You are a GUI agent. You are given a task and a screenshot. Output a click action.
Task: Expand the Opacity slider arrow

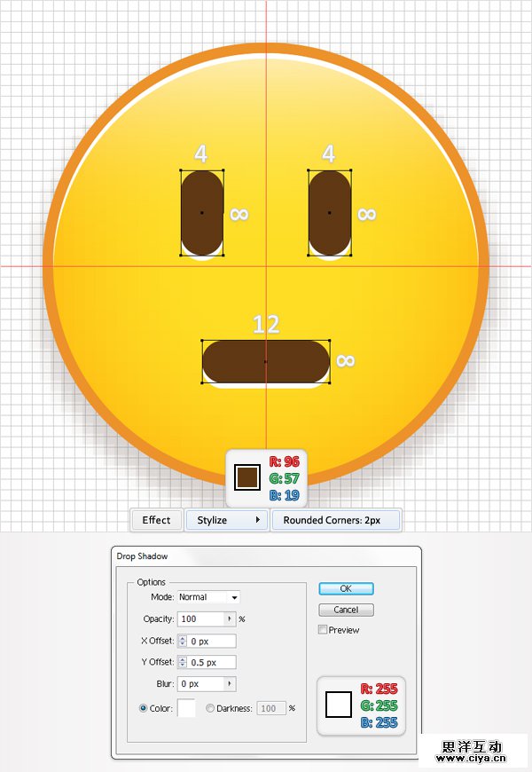(230, 618)
